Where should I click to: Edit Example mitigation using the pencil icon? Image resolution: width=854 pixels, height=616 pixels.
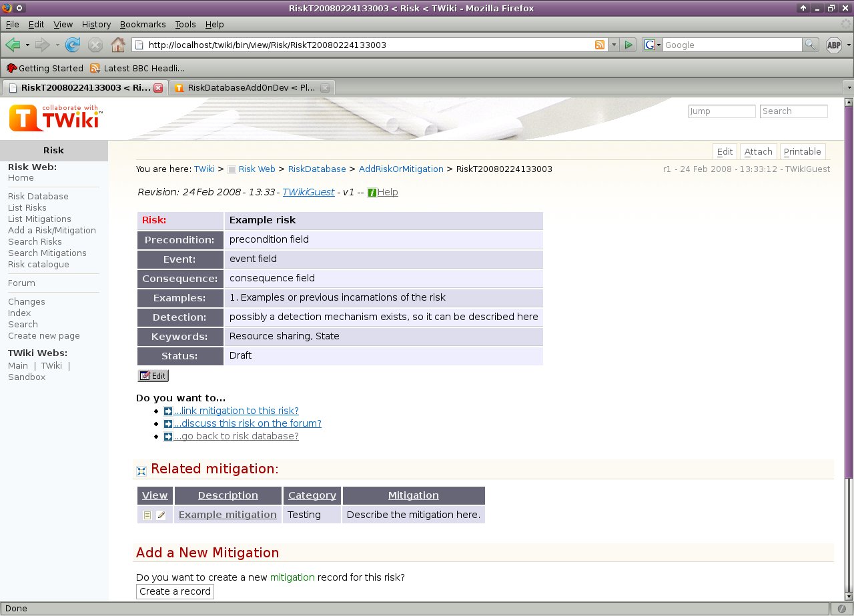click(x=161, y=514)
